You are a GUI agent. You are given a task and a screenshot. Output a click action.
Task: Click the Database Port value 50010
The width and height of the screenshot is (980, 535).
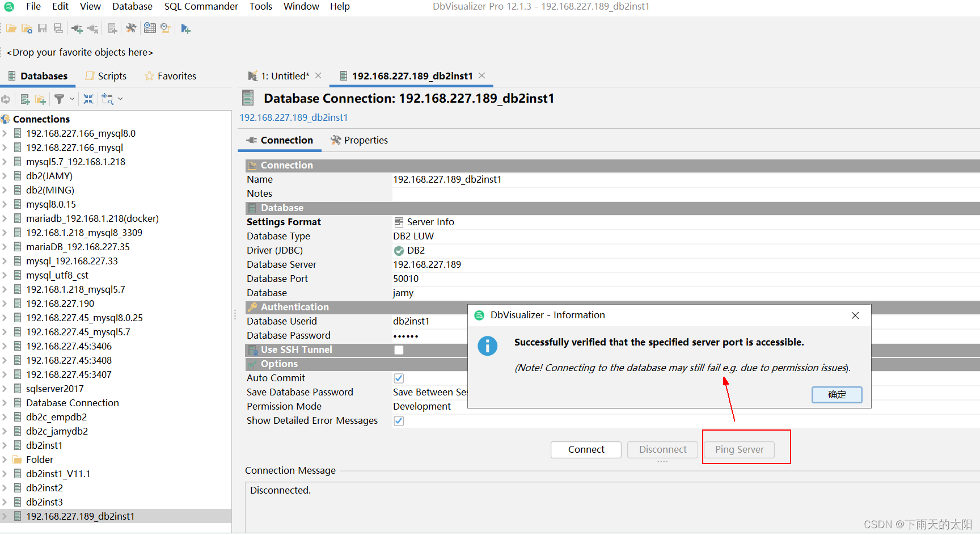click(406, 279)
